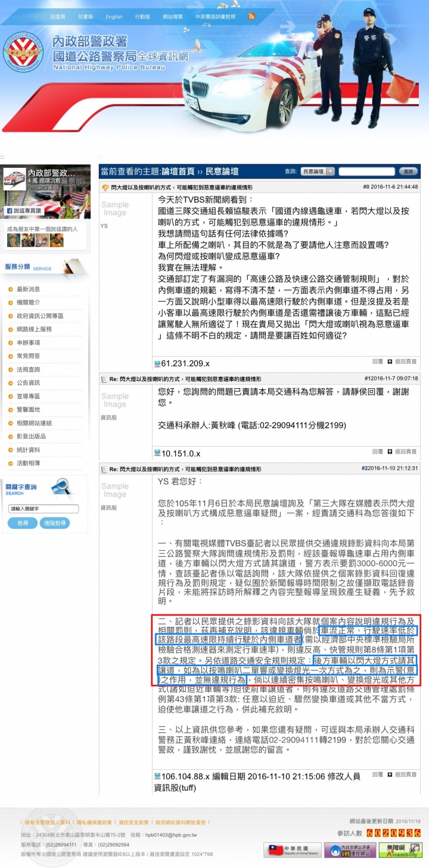429x868 pixels.
Task: Click the 民意論壇 breadcrumb link
Action: click(222, 171)
